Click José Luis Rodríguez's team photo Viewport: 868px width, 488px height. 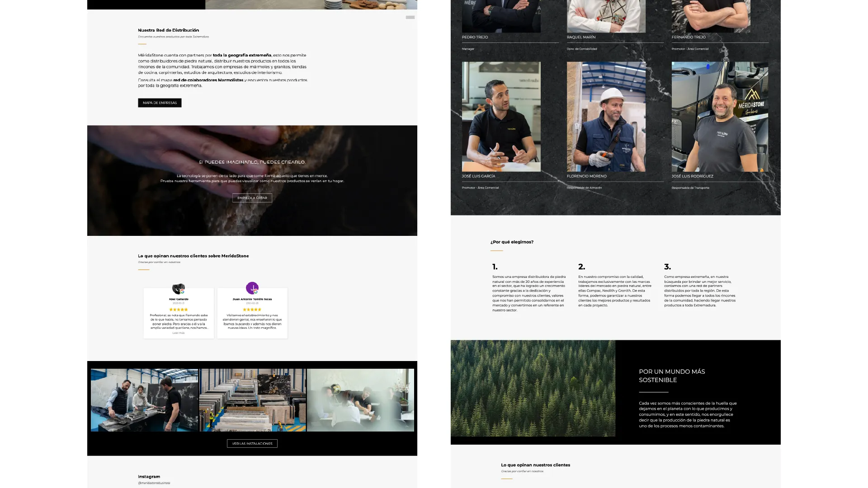719,117
